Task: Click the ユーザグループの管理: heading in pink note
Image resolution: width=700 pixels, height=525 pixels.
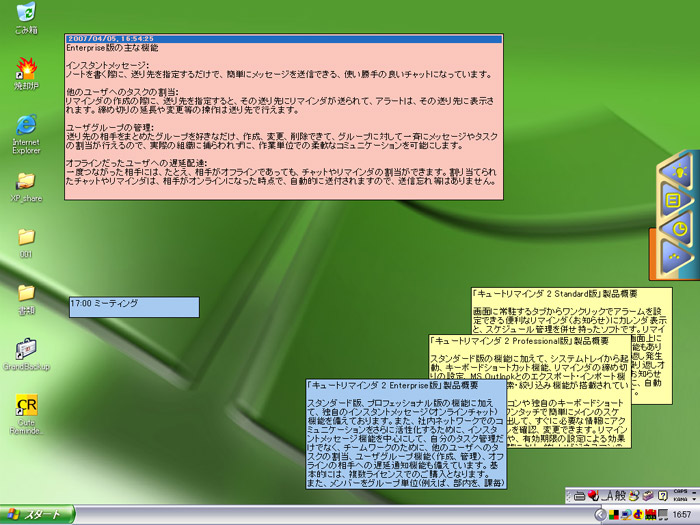Action: (110, 127)
